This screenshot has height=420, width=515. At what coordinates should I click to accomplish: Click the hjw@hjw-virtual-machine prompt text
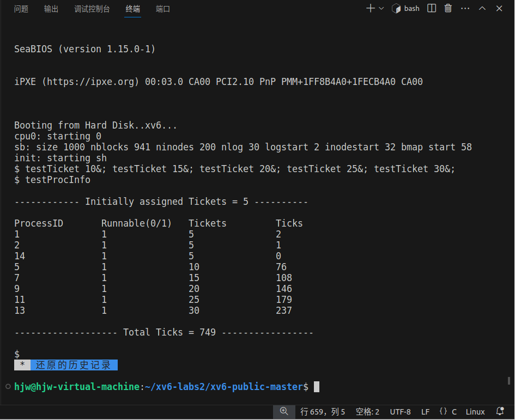click(x=77, y=387)
